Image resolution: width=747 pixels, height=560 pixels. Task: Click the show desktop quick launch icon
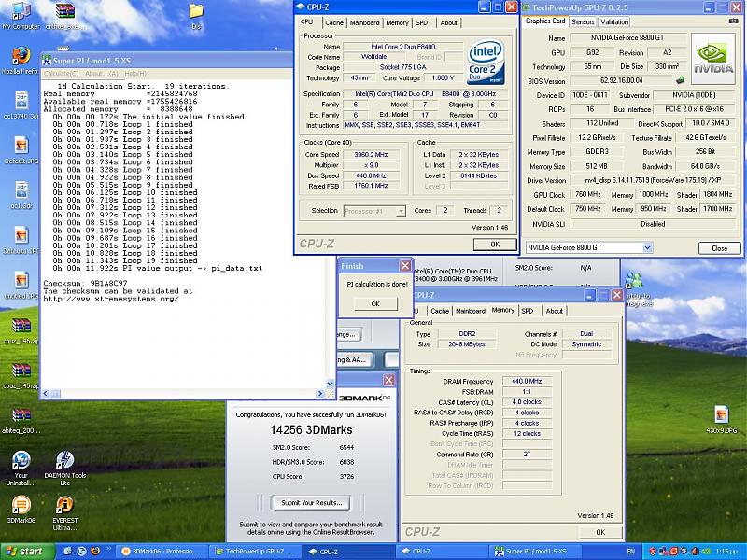[67, 551]
